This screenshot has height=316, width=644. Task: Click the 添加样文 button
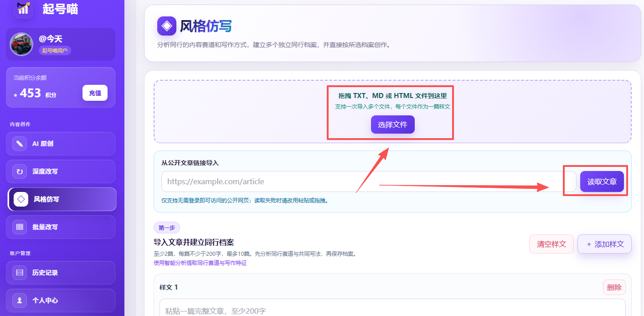coord(604,244)
